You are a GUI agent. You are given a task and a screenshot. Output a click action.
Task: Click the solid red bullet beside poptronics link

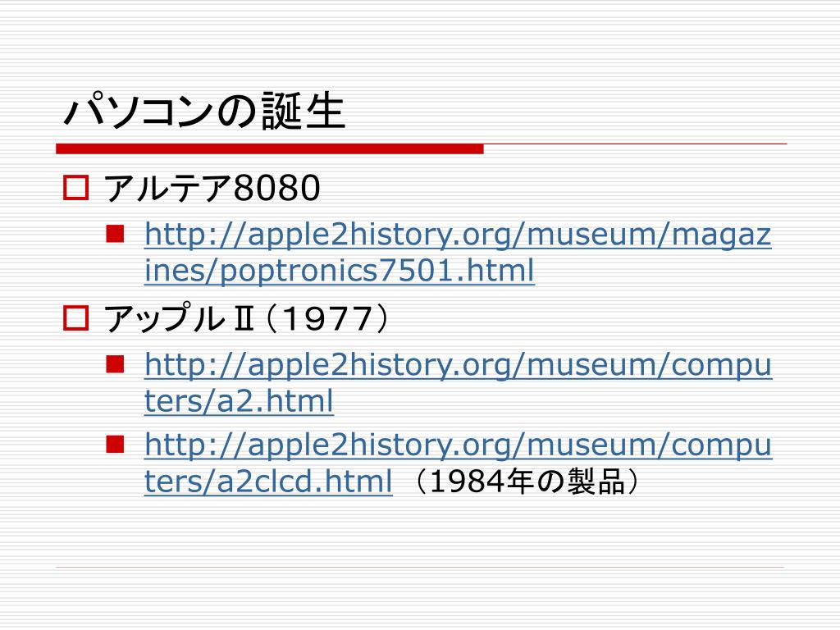[x=115, y=234]
